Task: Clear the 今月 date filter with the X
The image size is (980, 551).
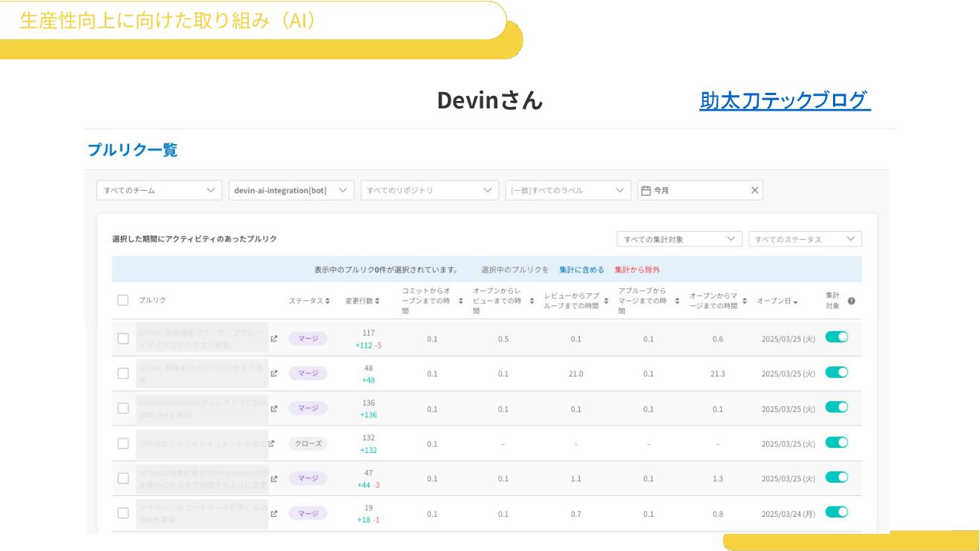Action: pos(755,190)
